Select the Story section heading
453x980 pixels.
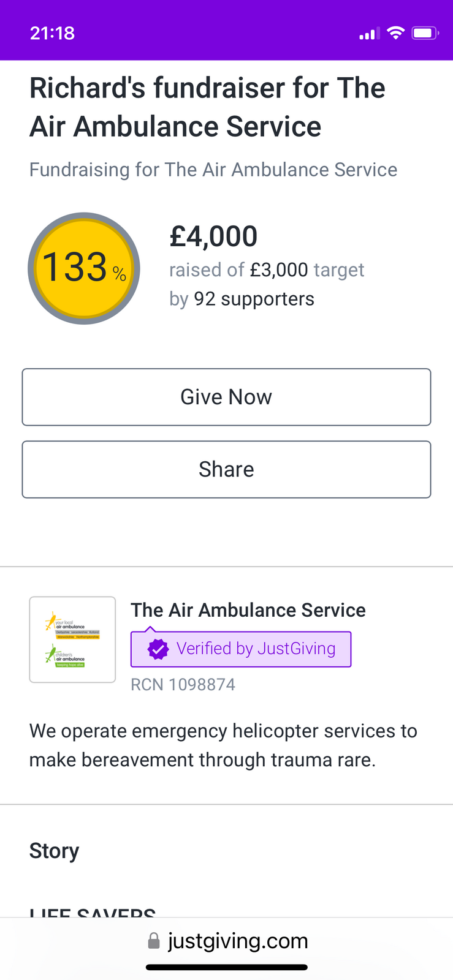[x=55, y=851]
